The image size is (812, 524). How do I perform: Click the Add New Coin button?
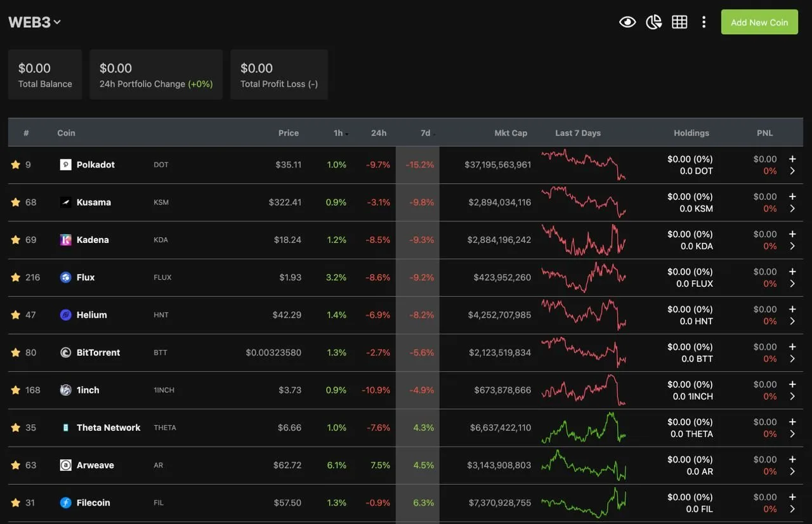pos(759,22)
